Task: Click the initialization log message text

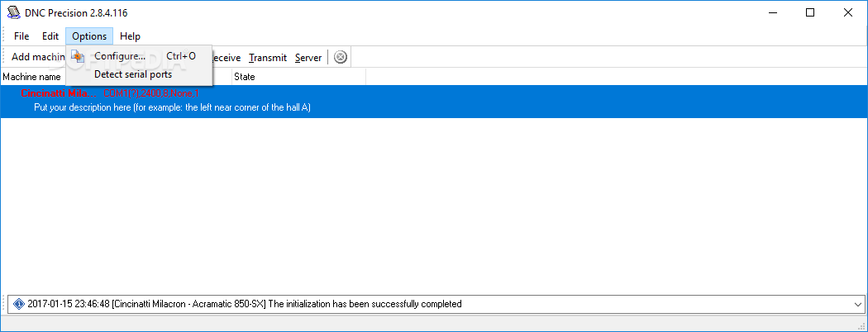Action: point(245,304)
